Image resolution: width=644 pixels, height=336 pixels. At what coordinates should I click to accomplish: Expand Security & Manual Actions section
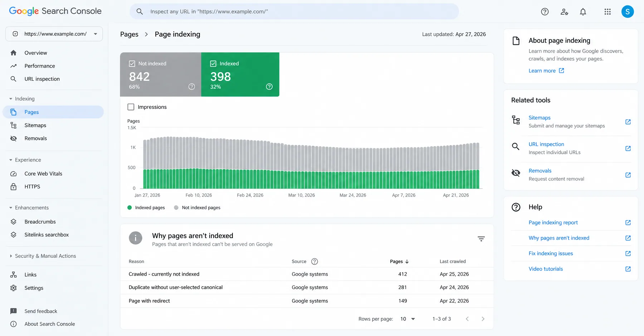coord(43,256)
